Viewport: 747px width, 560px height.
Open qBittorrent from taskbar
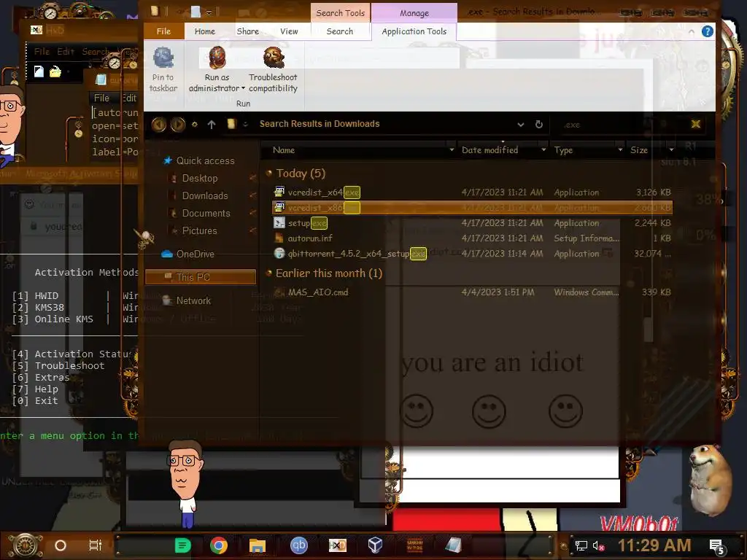[298, 545]
